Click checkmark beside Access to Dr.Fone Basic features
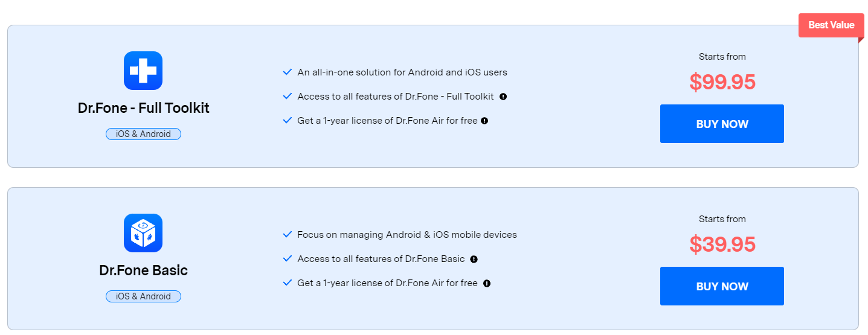This screenshot has width=868, height=335. [x=288, y=259]
